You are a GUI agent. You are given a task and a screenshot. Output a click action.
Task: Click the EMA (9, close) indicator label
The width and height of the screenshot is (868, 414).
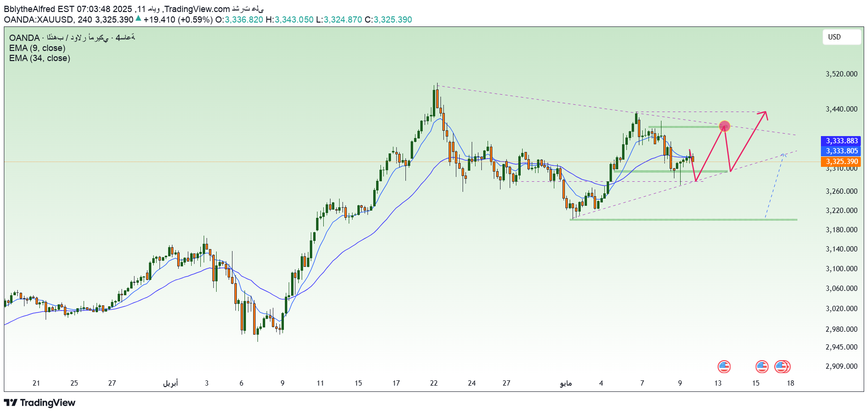click(x=37, y=48)
